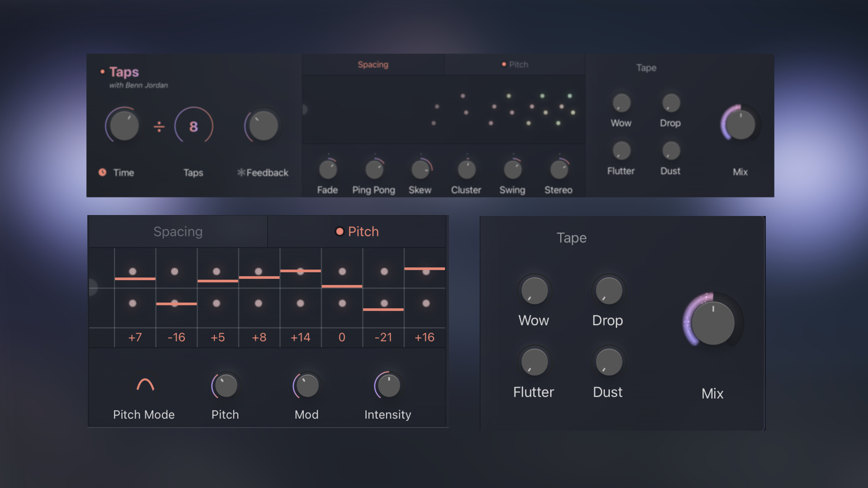Click the Feedback snowflake icon

241,172
